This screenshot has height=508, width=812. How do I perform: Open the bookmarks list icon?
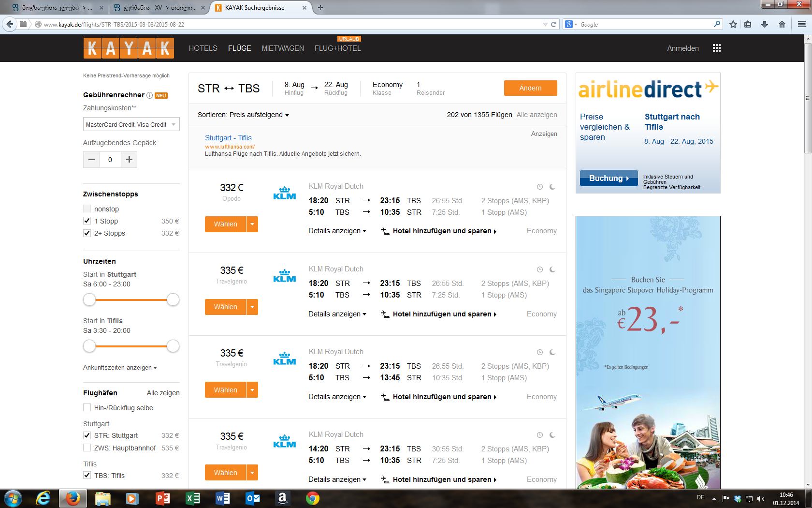click(748, 24)
